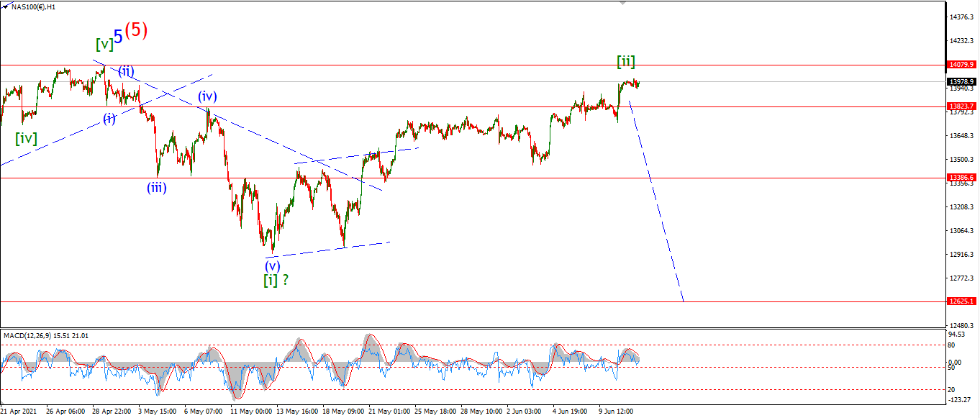Click the red 13386.6 price level tag
980x418 pixels.
pyautogui.click(x=962, y=177)
